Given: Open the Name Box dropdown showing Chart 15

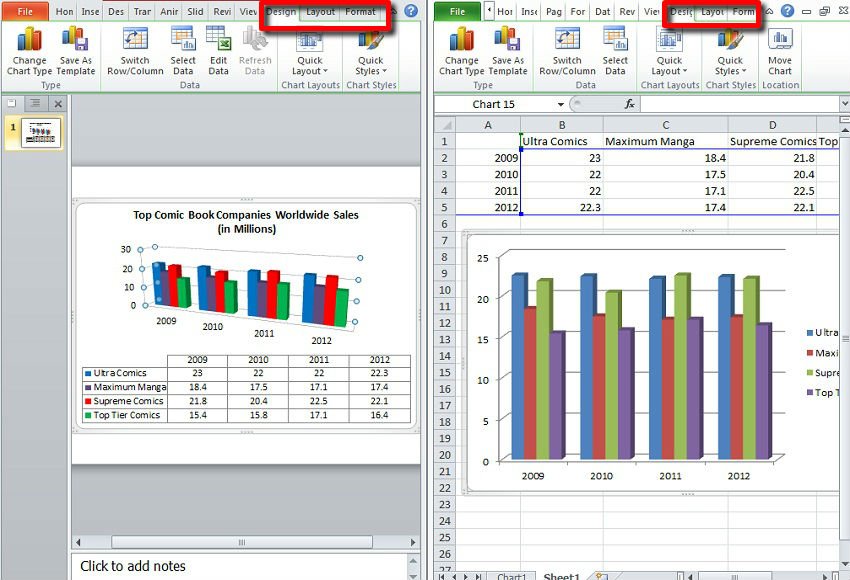Looking at the screenshot, I should coord(560,104).
